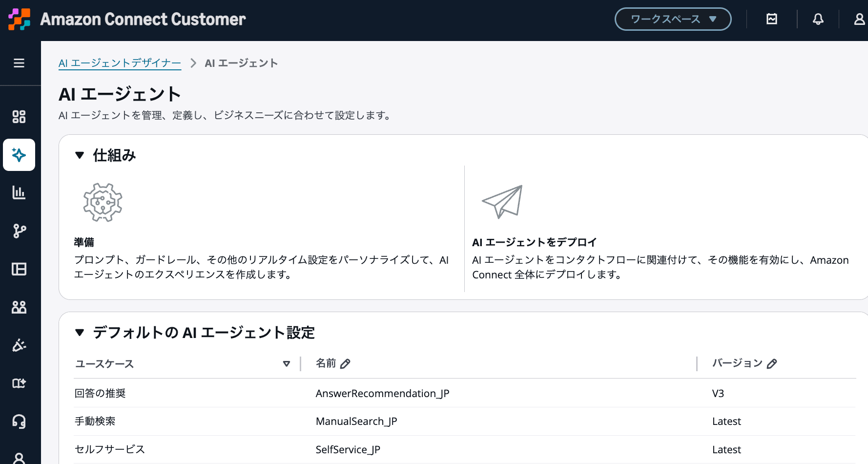Click the 名前 column header
The height and width of the screenshot is (464, 868).
coord(326,363)
